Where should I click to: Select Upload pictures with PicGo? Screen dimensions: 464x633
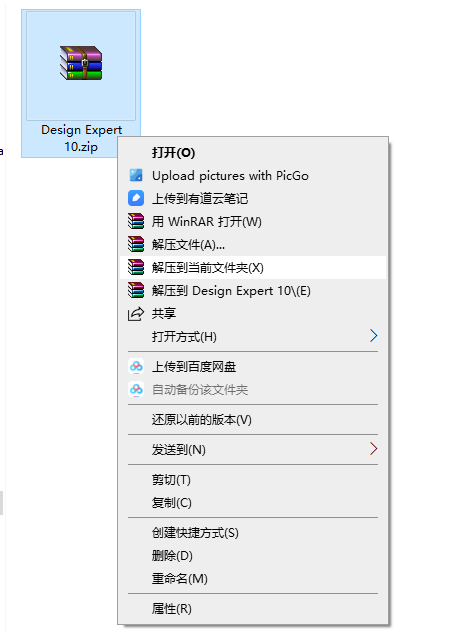[253, 176]
